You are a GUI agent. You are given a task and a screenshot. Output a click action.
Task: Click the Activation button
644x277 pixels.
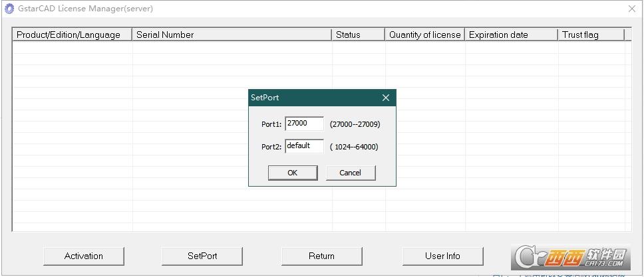(83, 256)
